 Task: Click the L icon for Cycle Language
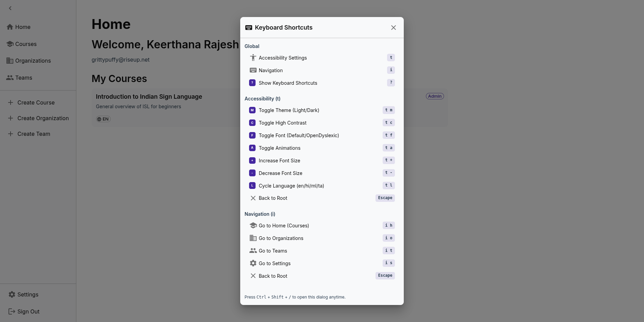click(x=252, y=186)
